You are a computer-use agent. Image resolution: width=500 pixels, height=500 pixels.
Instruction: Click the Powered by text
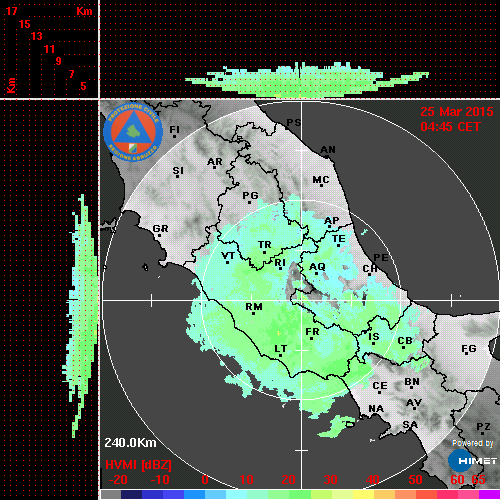473,443
